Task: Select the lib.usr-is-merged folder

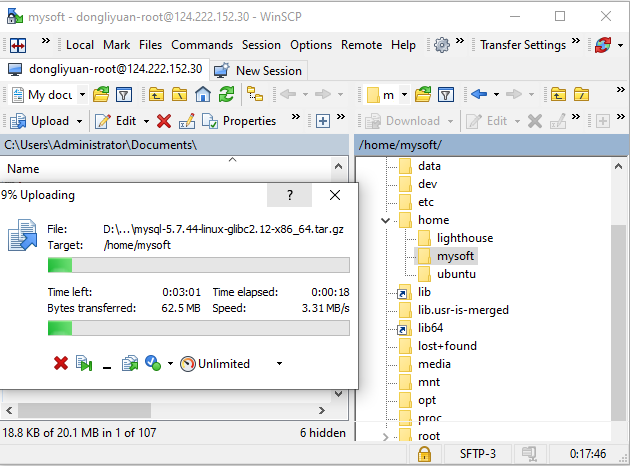Action: 463,310
